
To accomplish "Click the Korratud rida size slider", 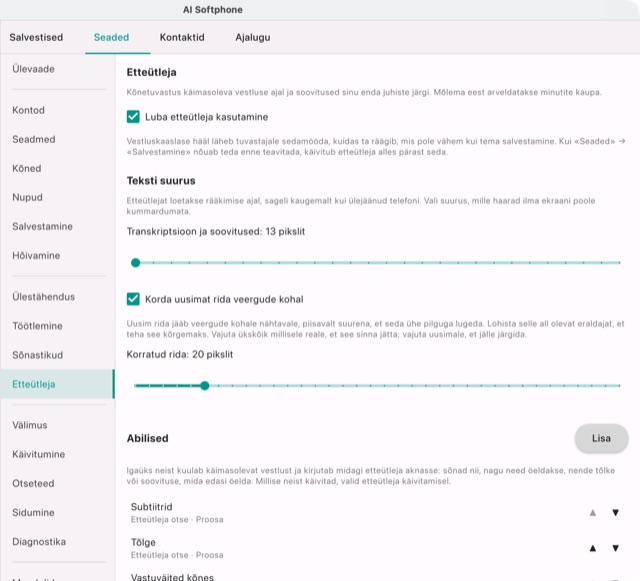I will pyautogui.click(x=378, y=385).
